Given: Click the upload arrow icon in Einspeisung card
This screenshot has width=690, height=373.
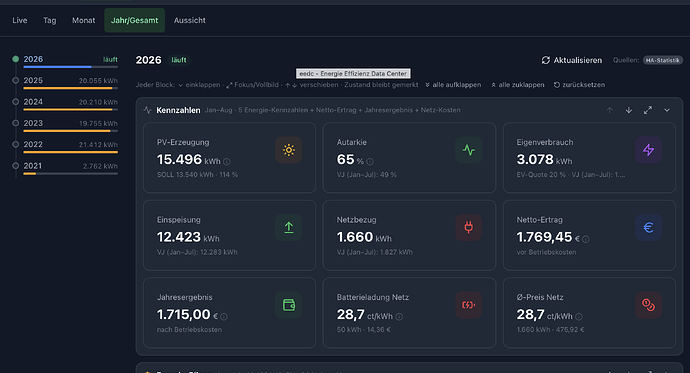Looking at the screenshot, I should pos(289,227).
